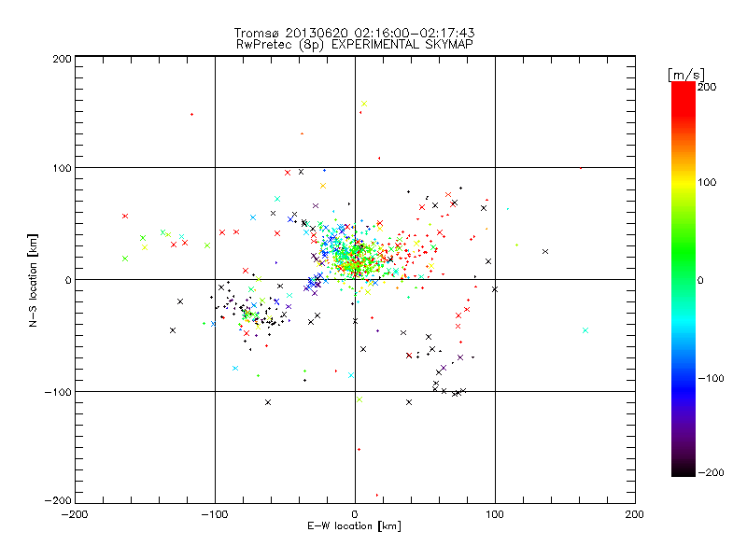This screenshot has width=747, height=560.
Task: Click the colorbar '-200' tick label
Action: 711,472
